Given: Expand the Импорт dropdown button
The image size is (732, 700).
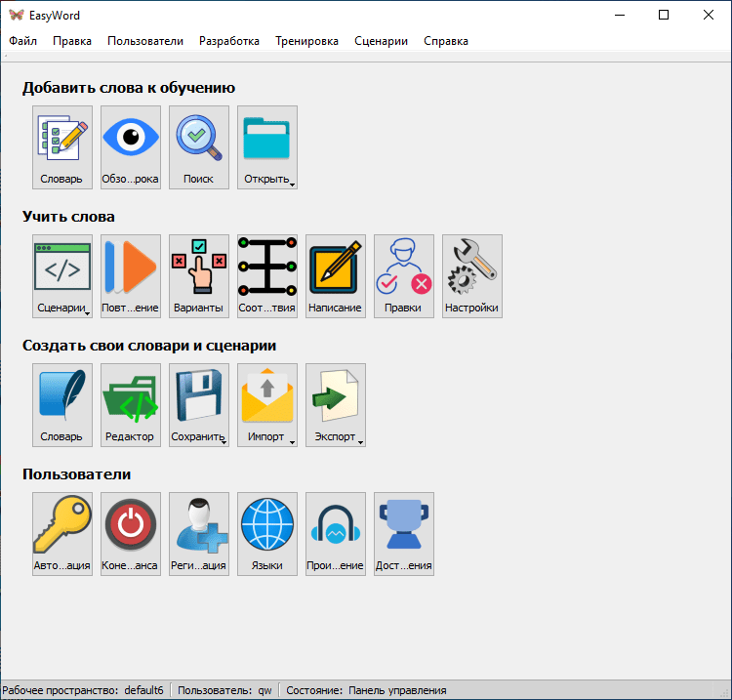Looking at the screenshot, I should (x=292, y=441).
